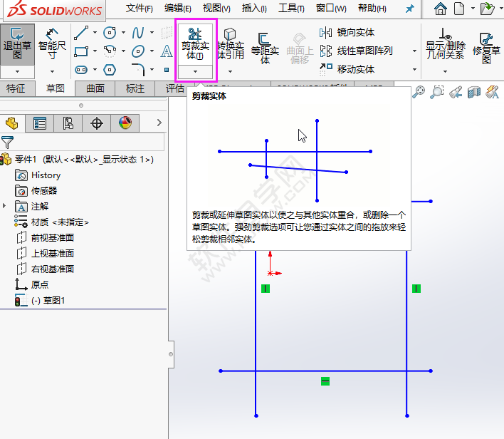Select the 智能尺寸 smart dimension tool

coord(52,44)
